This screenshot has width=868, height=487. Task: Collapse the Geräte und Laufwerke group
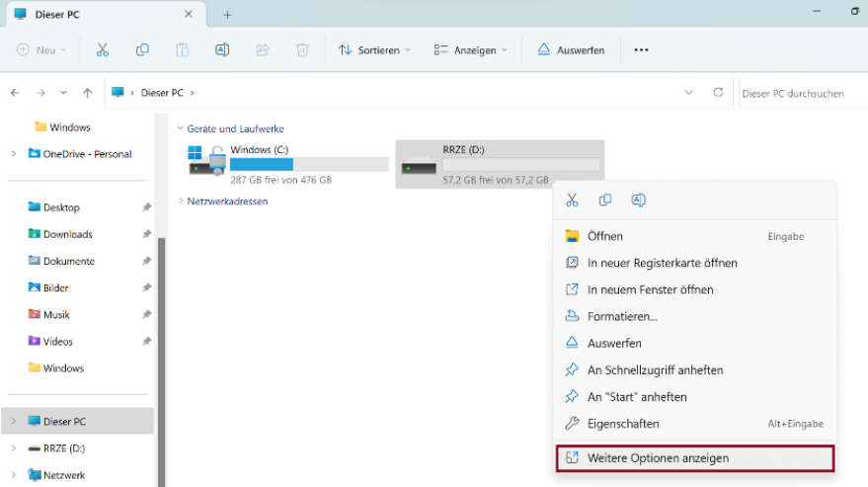point(181,128)
